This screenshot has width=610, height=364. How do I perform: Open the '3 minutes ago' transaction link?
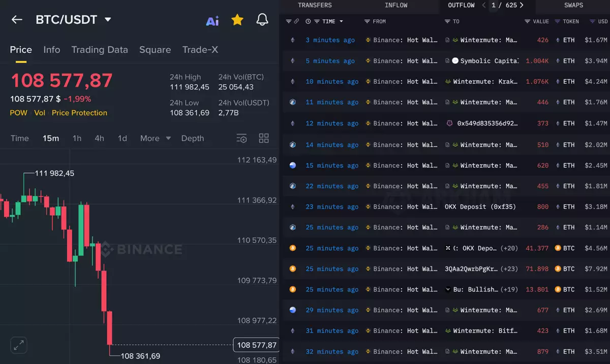330,40
